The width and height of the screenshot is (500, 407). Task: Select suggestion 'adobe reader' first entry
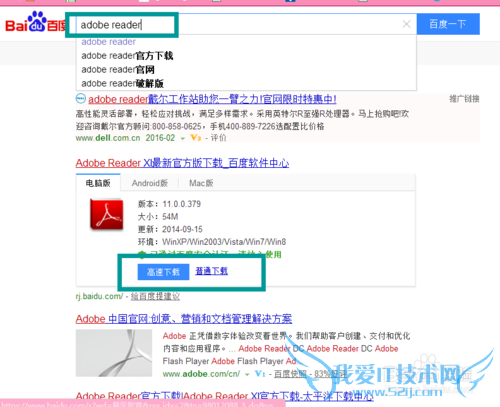click(x=108, y=42)
